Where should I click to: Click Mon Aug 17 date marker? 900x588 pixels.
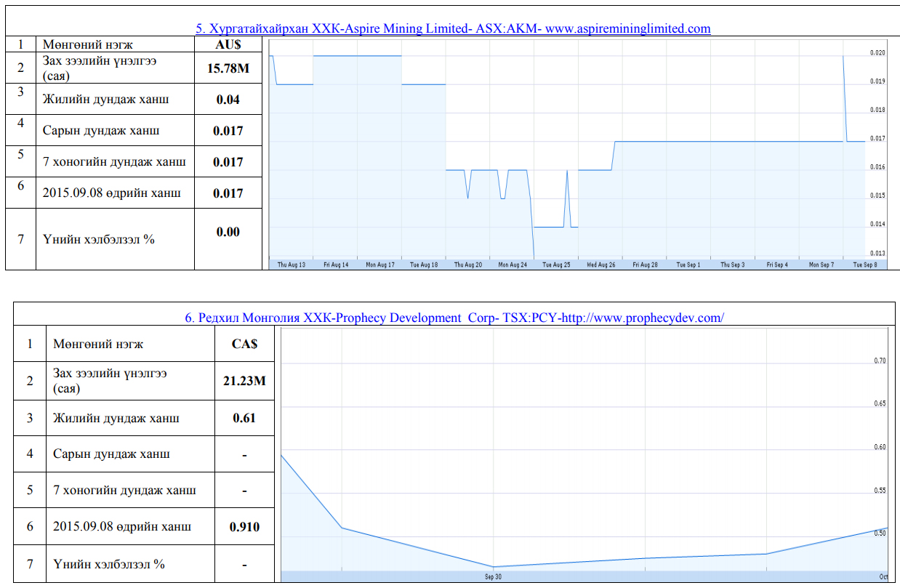pyautogui.click(x=380, y=265)
